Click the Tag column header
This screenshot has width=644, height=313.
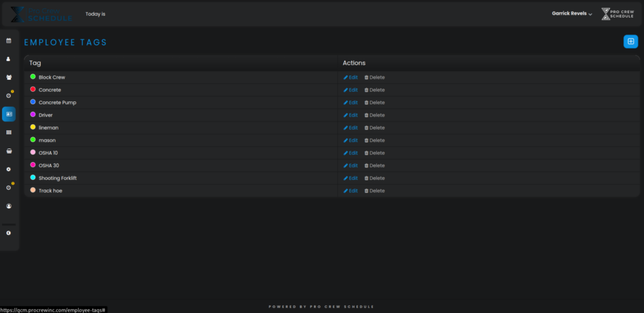[x=35, y=63]
